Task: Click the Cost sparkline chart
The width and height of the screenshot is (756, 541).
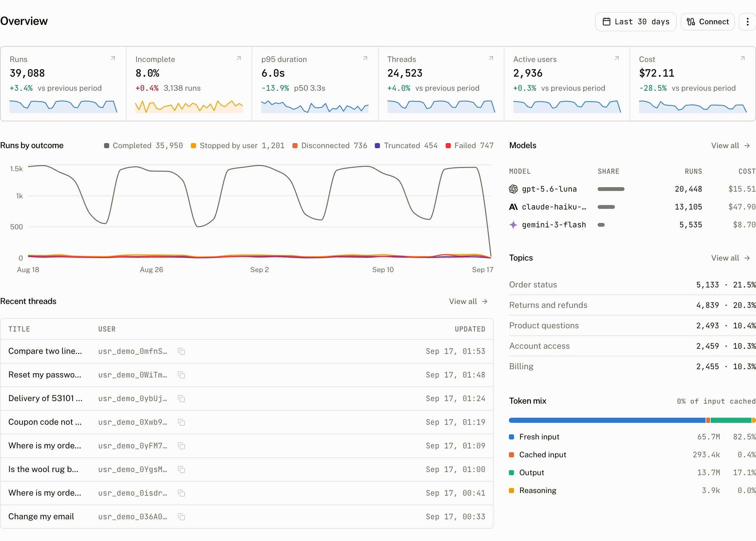Action: coord(693,106)
